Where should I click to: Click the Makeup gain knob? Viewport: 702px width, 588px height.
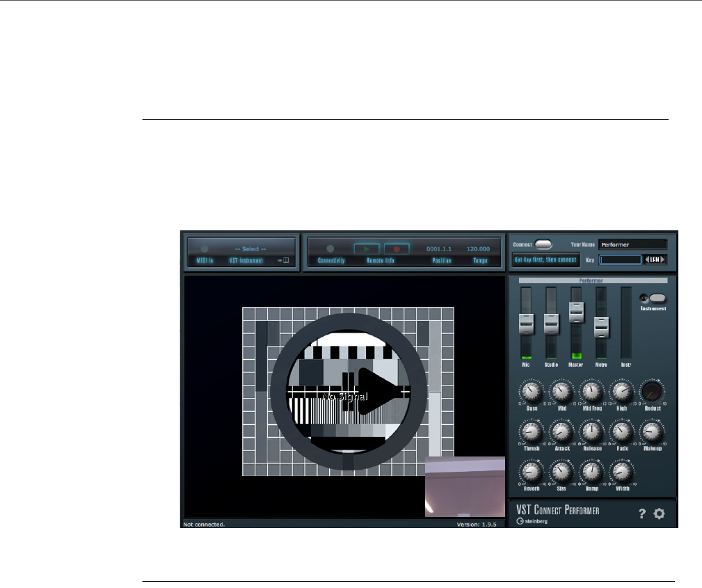tap(653, 432)
